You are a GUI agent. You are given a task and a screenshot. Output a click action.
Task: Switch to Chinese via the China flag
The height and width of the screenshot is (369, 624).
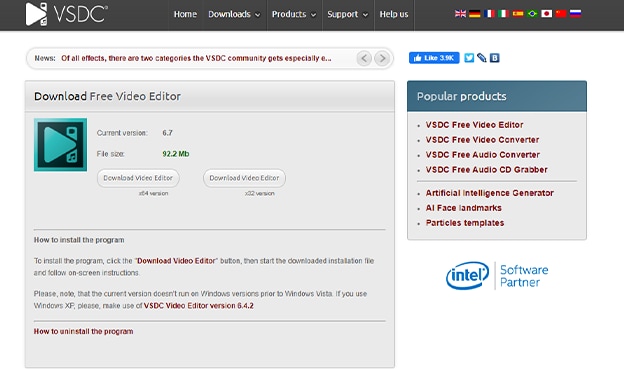click(561, 14)
